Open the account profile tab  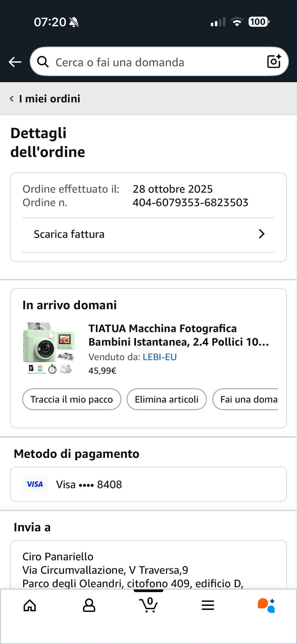[89, 605]
